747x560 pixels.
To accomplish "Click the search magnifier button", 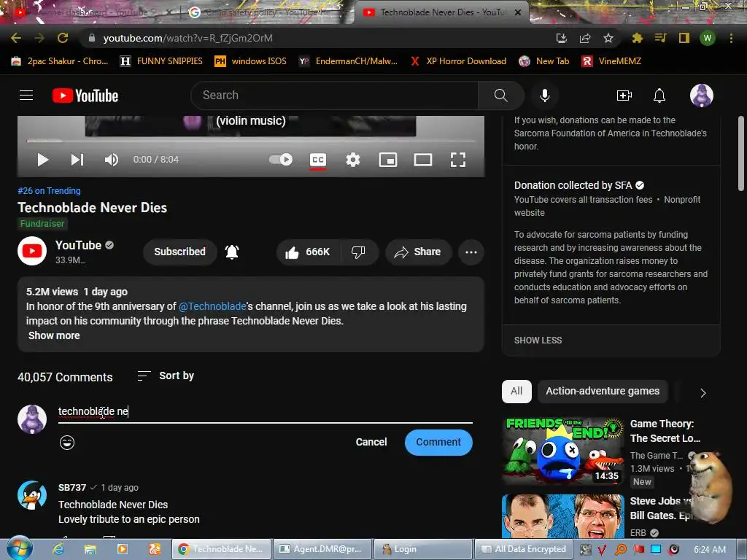I will 500,96.
